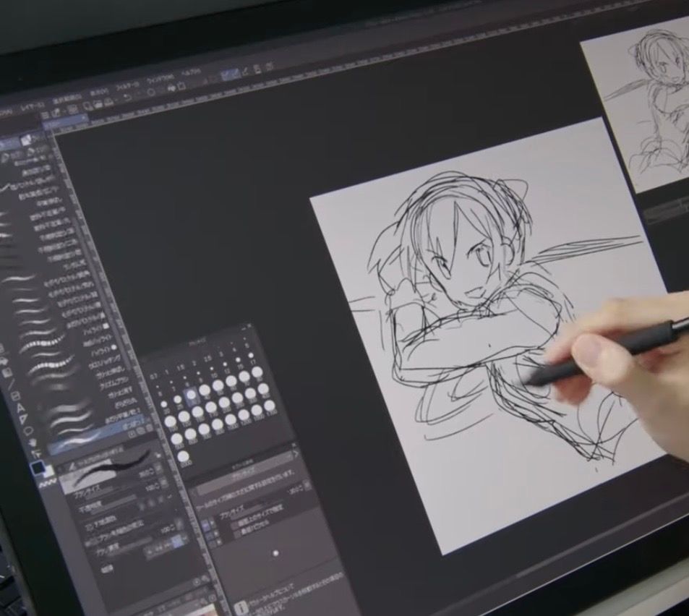The height and width of the screenshot is (616, 689).
Task: Select the highlighted blue brush size preset
Action: [x=190, y=395]
